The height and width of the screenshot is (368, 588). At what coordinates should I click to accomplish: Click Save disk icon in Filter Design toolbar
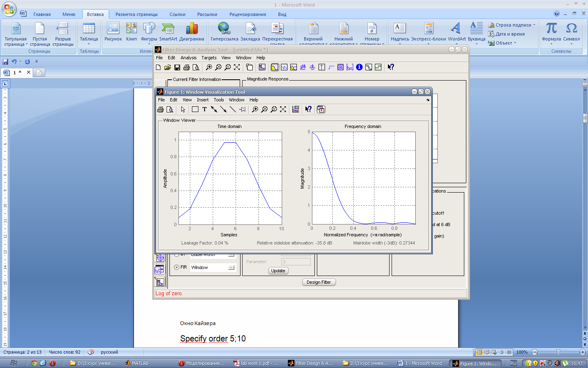pyautogui.click(x=177, y=67)
